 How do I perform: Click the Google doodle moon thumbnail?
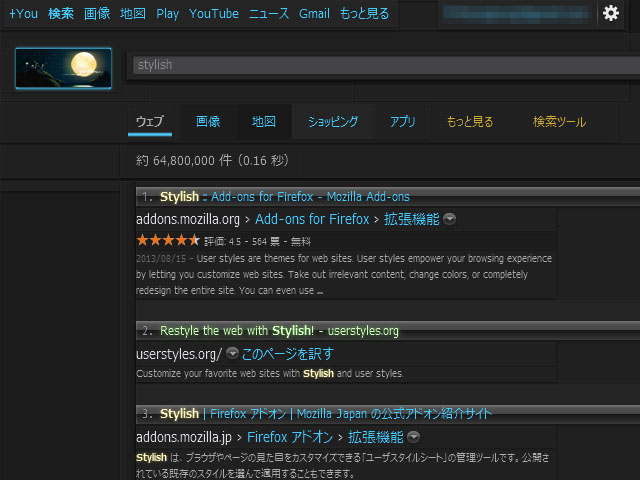pos(63,68)
